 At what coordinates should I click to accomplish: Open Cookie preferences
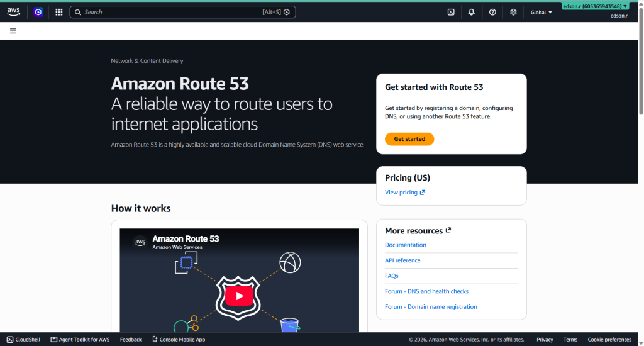tap(609, 340)
